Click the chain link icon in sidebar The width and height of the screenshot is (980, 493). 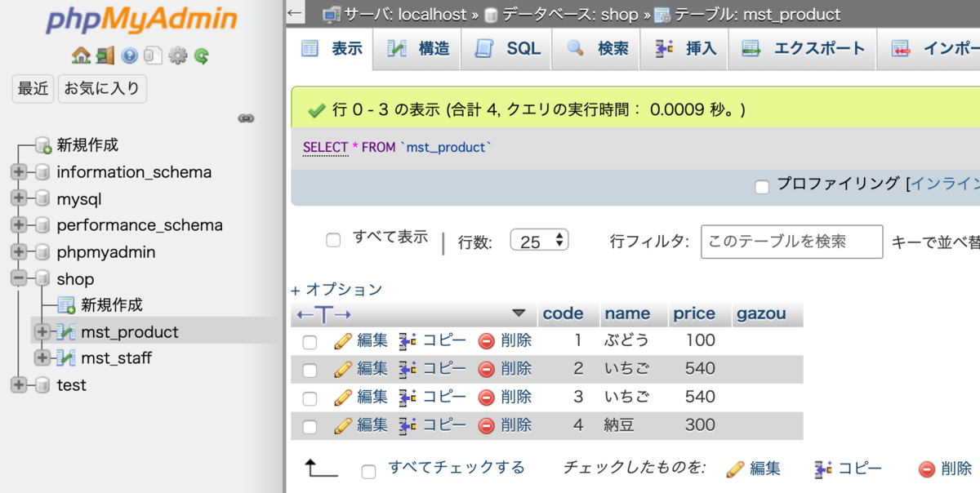[246, 118]
